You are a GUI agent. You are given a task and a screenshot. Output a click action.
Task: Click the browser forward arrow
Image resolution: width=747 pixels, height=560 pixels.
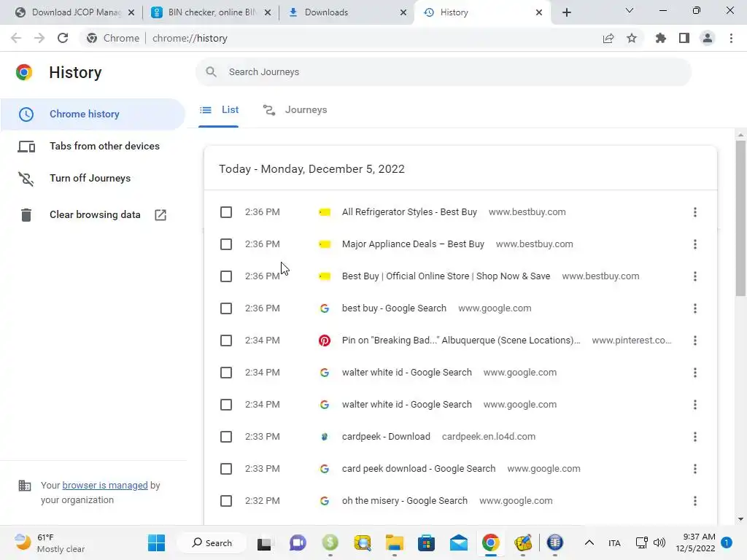pyautogui.click(x=39, y=38)
